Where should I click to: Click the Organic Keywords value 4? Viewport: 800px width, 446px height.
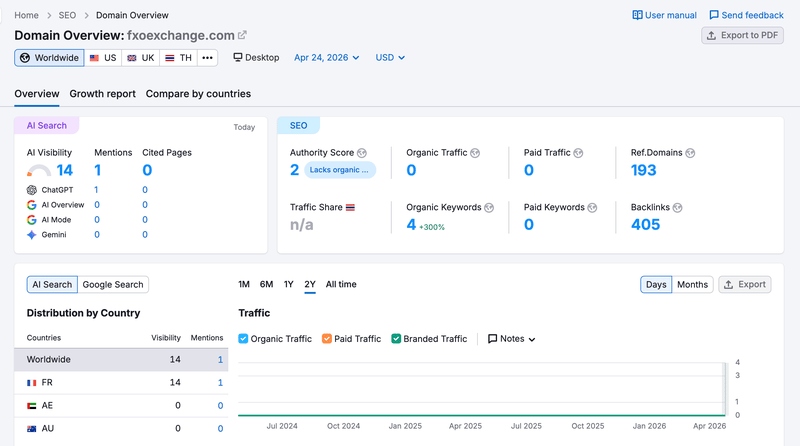[411, 225]
